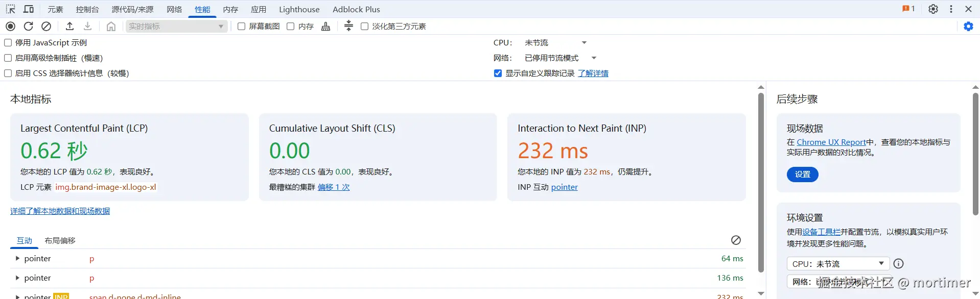Enable the 屏幕截图 checkbox

coord(242,27)
